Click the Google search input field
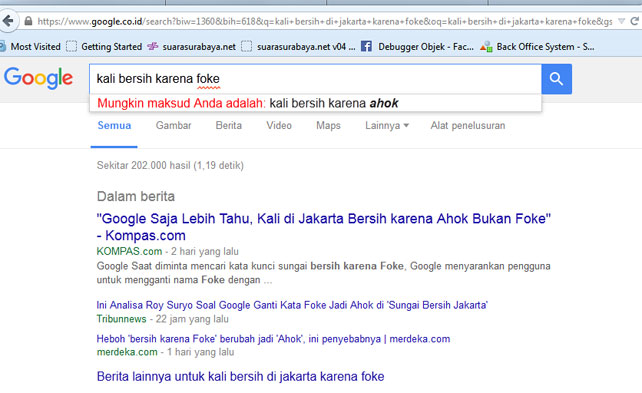This screenshot has height=393, width=642. point(315,79)
